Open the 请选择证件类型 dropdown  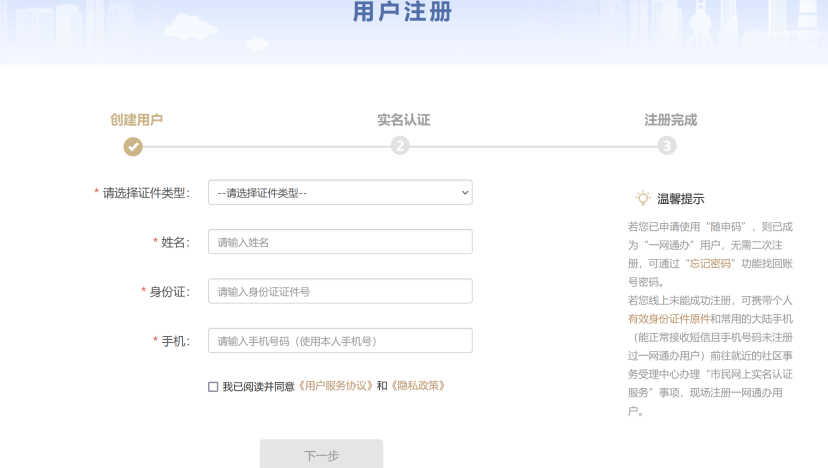(340, 193)
